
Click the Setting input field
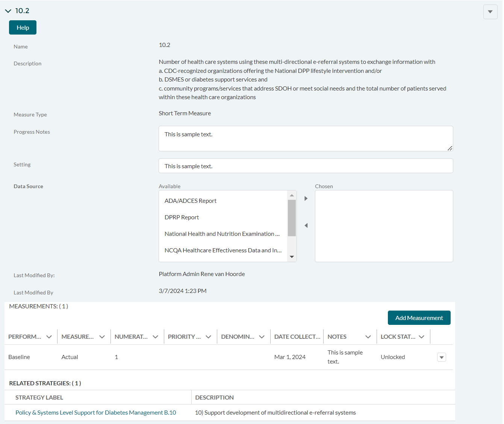305,166
